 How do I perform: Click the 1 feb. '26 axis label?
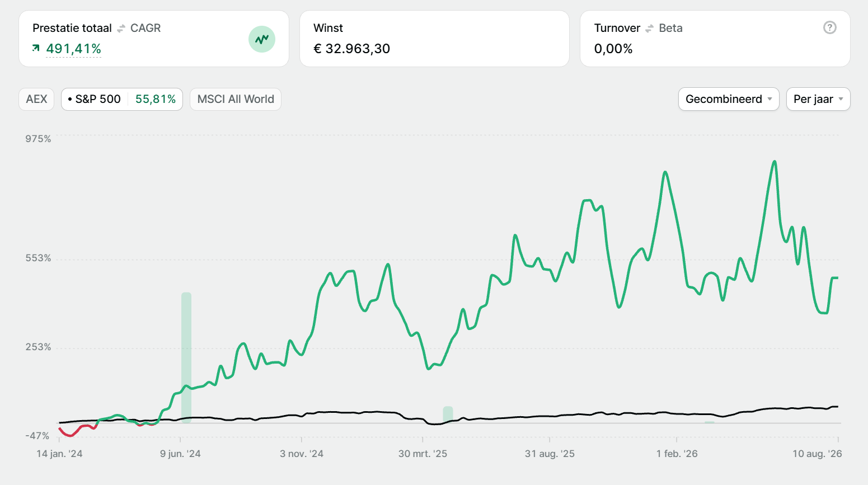click(x=677, y=454)
